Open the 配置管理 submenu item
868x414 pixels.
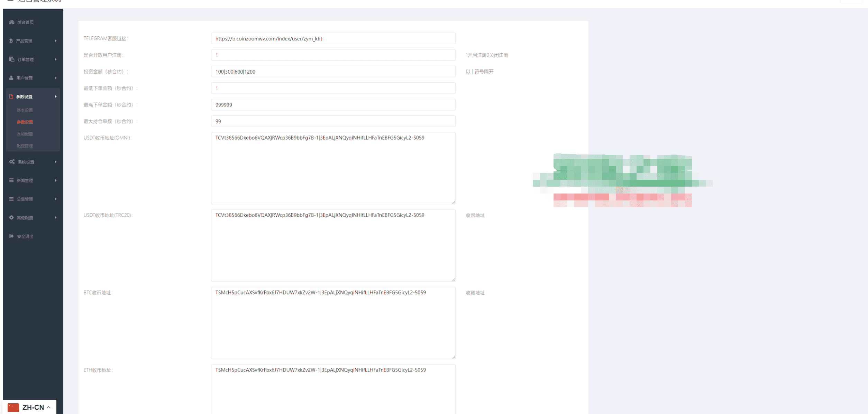tap(25, 145)
